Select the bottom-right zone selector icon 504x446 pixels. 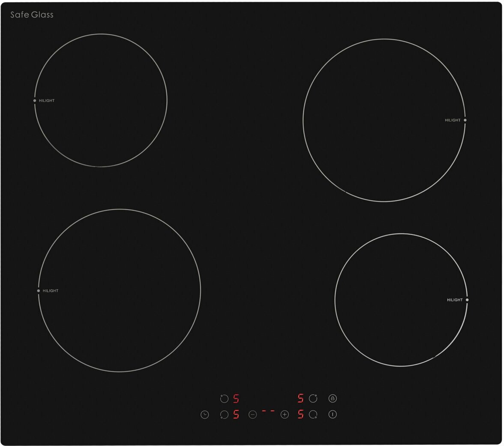(x=313, y=414)
